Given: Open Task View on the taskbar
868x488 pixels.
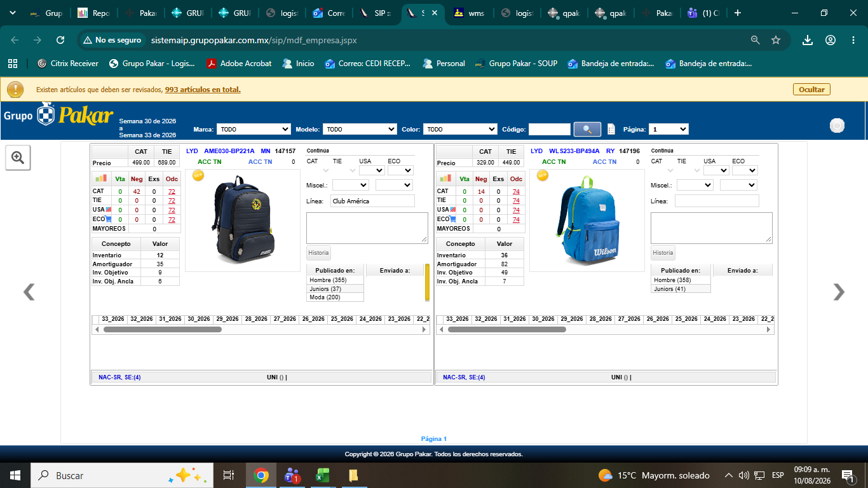Looking at the screenshot, I should click(x=229, y=475).
